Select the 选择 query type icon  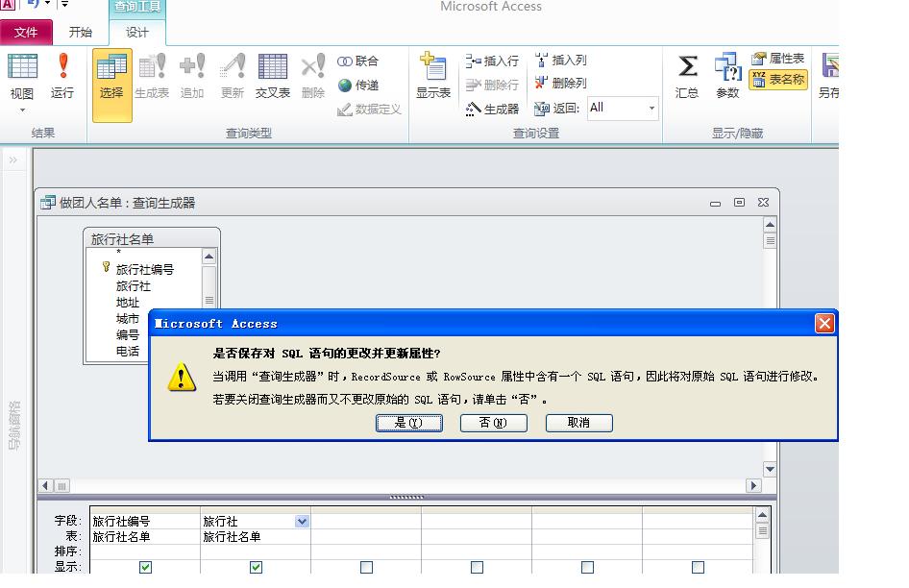[x=111, y=85]
